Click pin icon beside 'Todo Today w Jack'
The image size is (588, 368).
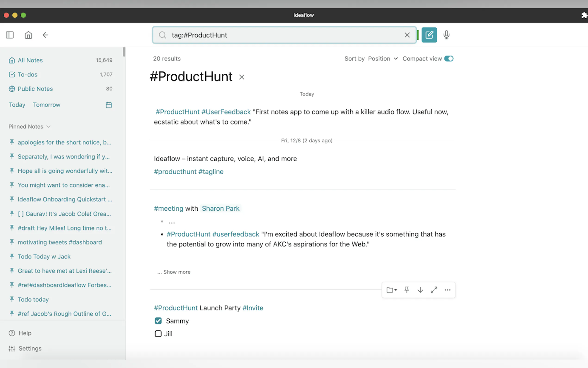click(x=12, y=256)
